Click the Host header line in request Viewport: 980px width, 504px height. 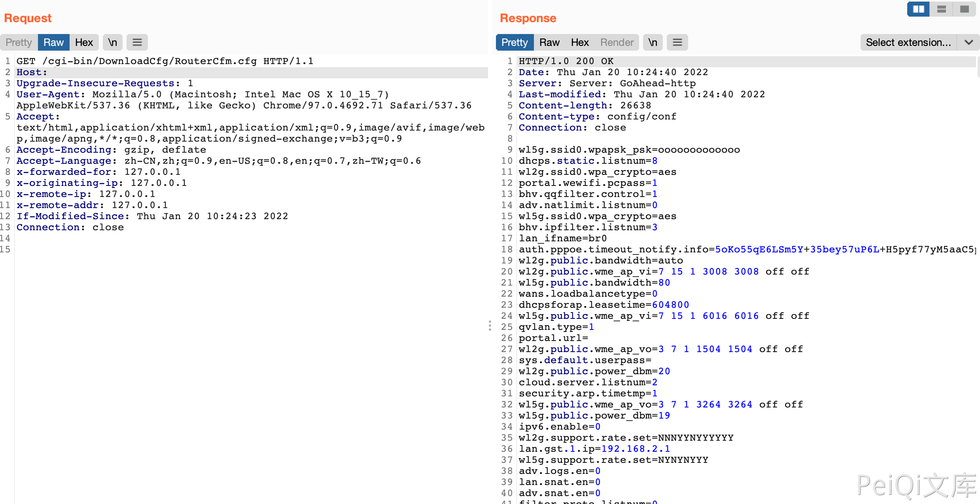[32, 72]
